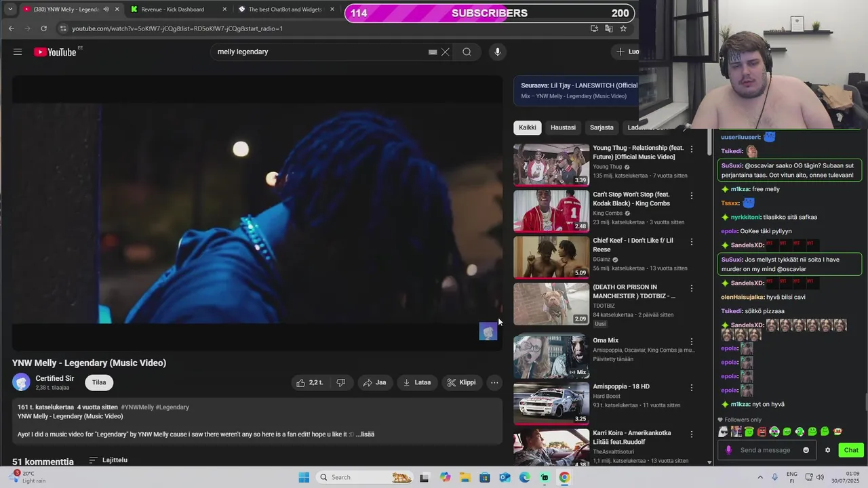
Task: Download the video via Lataa button
Action: (417, 382)
